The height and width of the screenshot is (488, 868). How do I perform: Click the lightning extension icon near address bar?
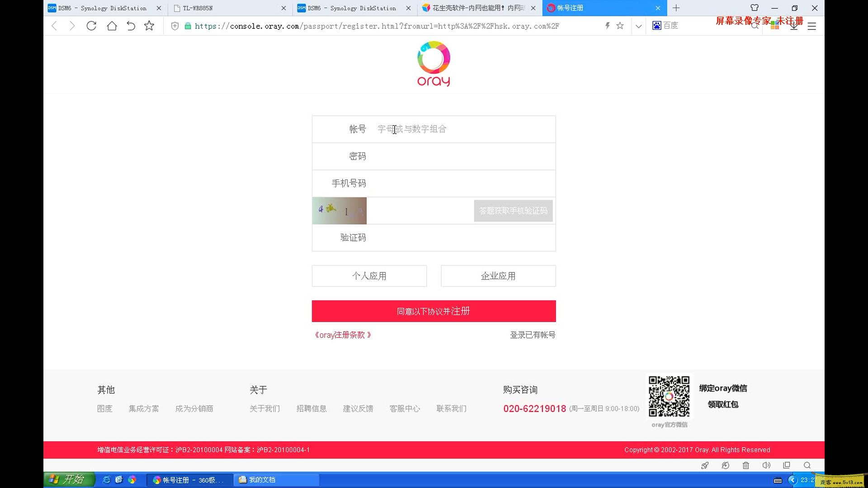607,25
